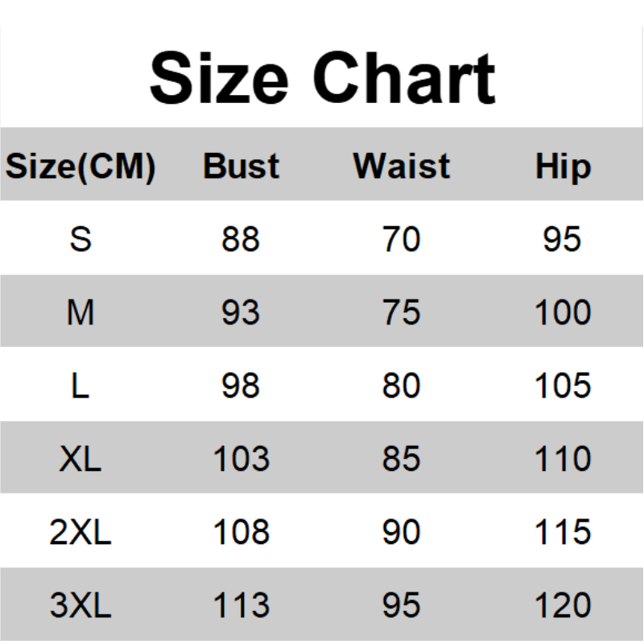Click hip value 115 in 2XL row
The width and height of the screenshot is (644, 644).
(563, 532)
